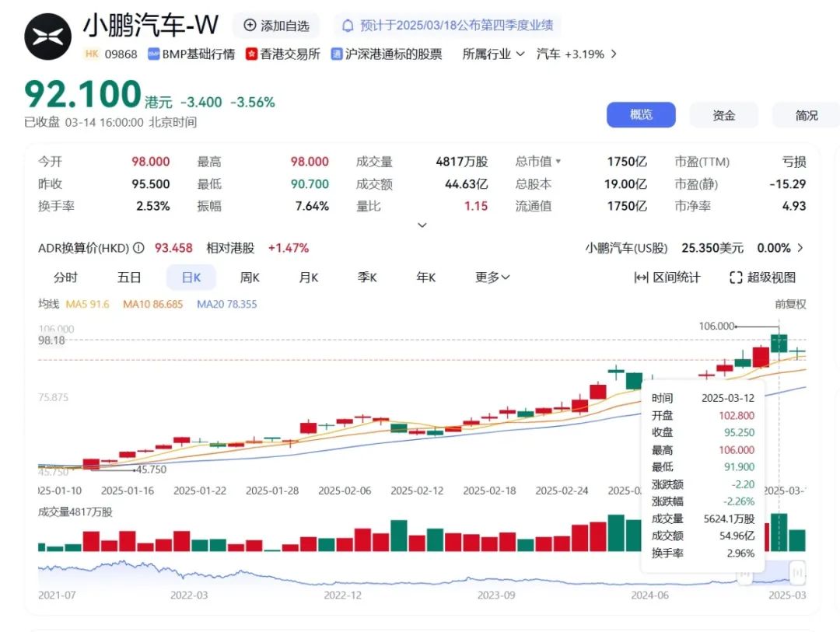Click the 区间统计 button
The height and width of the screenshot is (632, 840).
[x=667, y=278]
